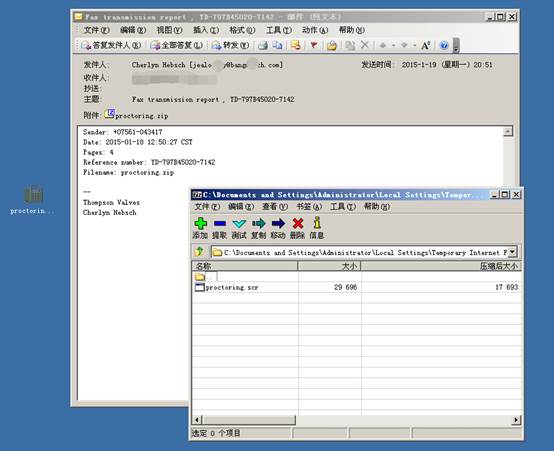Open the help question mark icon
The image size is (554, 451).
(x=444, y=45)
